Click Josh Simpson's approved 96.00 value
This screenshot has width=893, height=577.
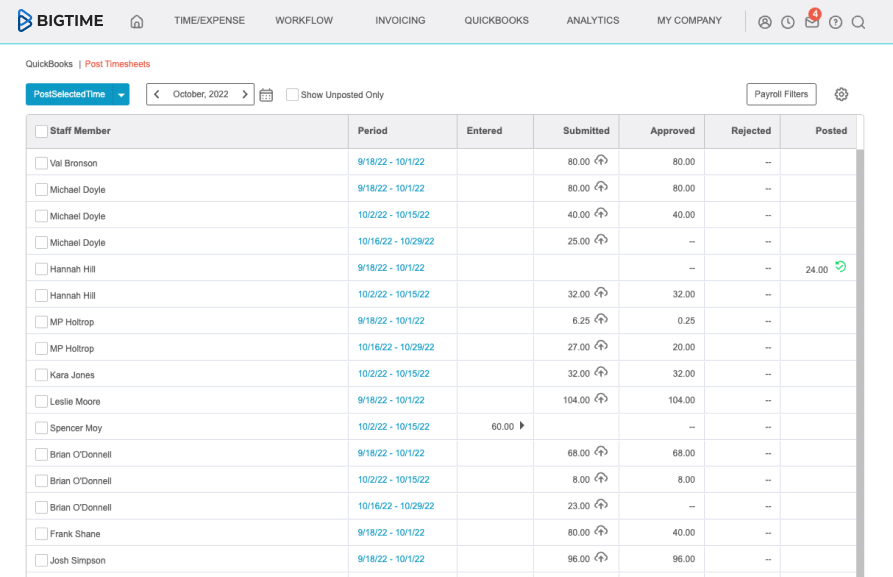[683, 559]
